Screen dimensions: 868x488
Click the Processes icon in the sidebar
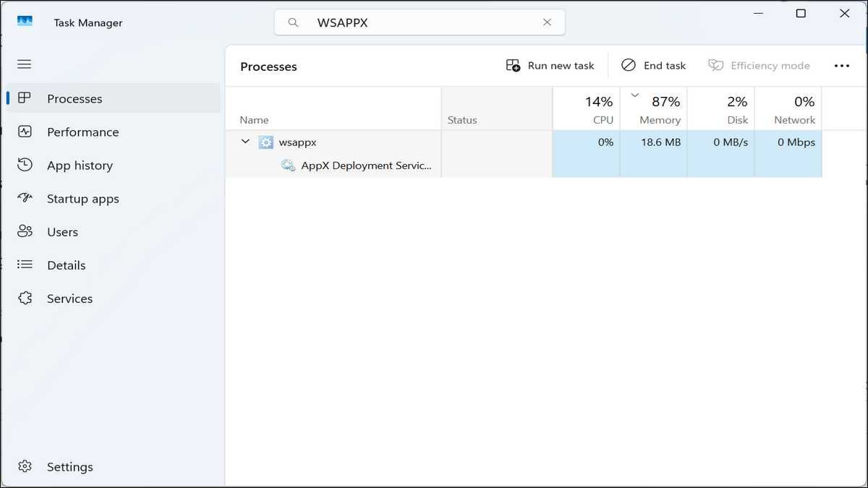25,98
